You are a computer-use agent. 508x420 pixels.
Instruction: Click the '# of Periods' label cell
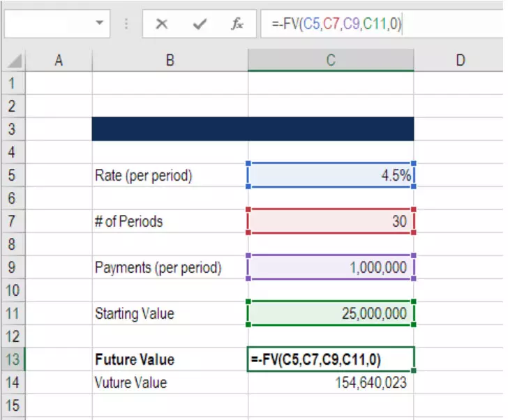pyautogui.click(x=170, y=221)
